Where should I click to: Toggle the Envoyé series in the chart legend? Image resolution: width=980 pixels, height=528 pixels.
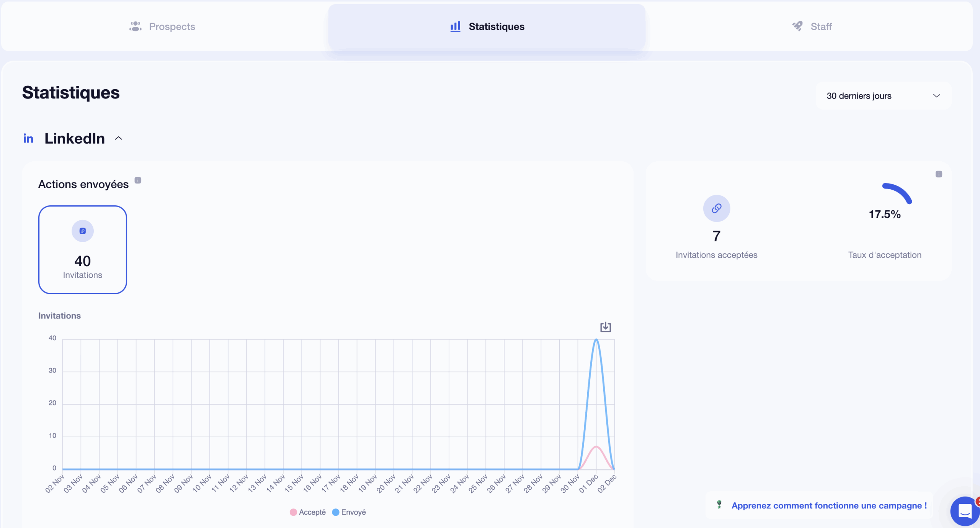pos(348,512)
